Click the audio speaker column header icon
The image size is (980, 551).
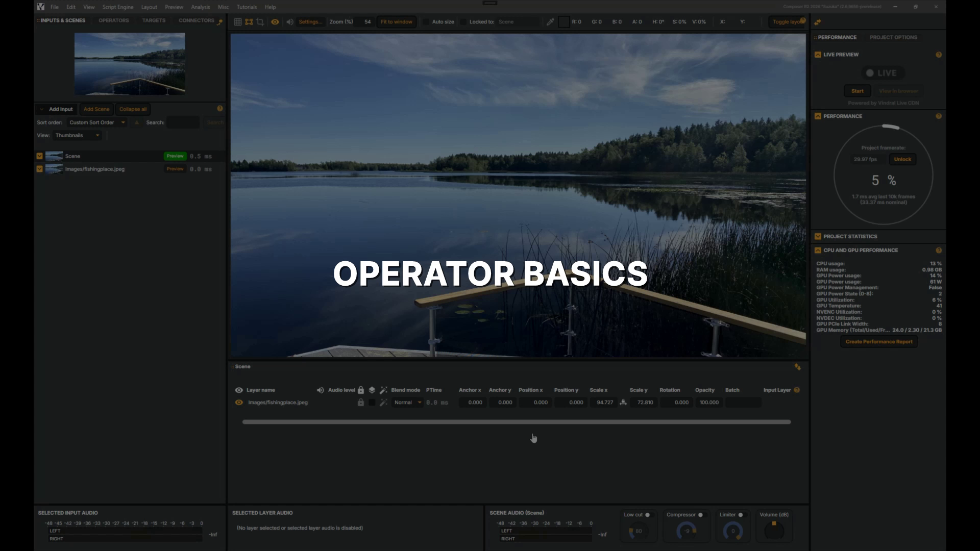pyautogui.click(x=320, y=390)
